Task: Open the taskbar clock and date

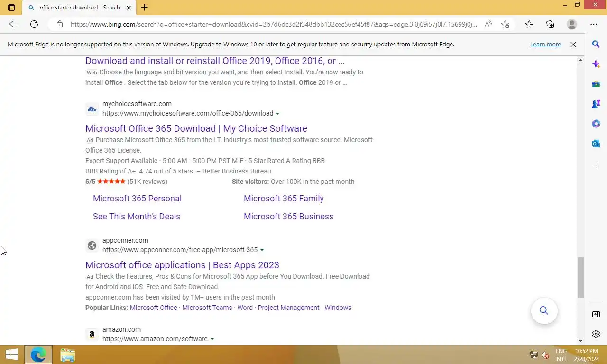Action: (x=587, y=355)
